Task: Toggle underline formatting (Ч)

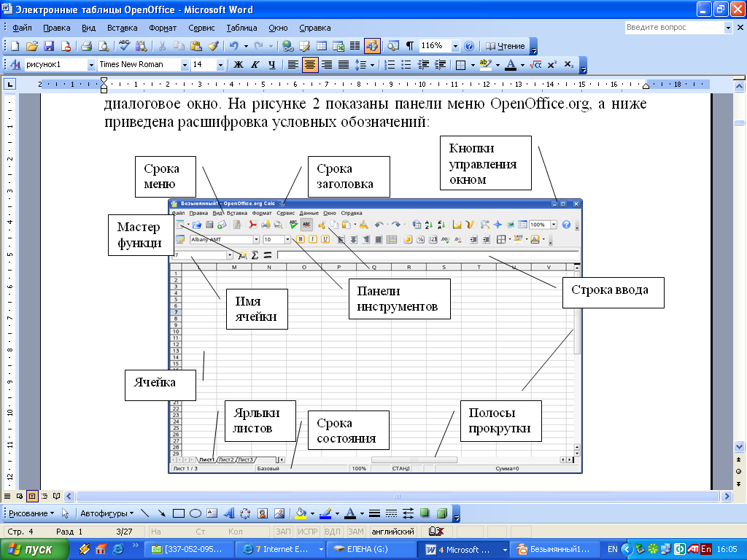Action: click(271, 64)
